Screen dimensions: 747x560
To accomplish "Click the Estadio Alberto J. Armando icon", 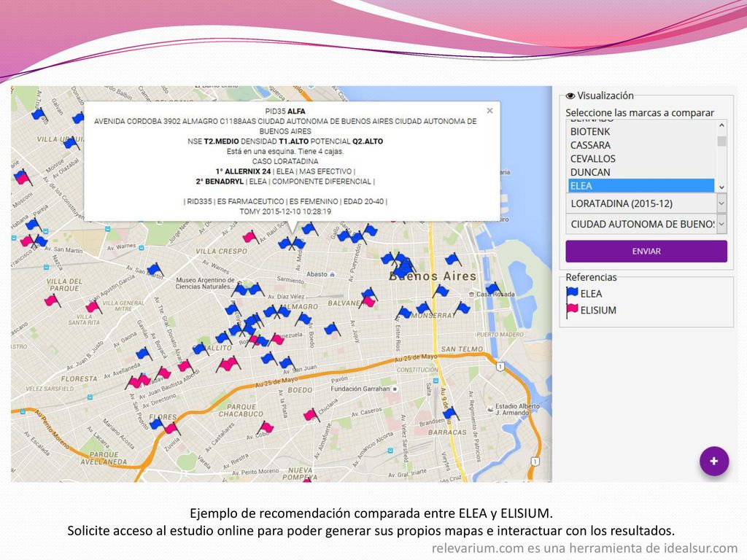I will tap(490, 409).
